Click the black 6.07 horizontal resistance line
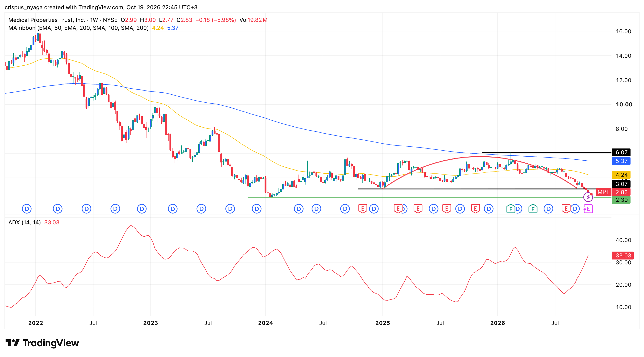644x357 pixels. (547, 152)
